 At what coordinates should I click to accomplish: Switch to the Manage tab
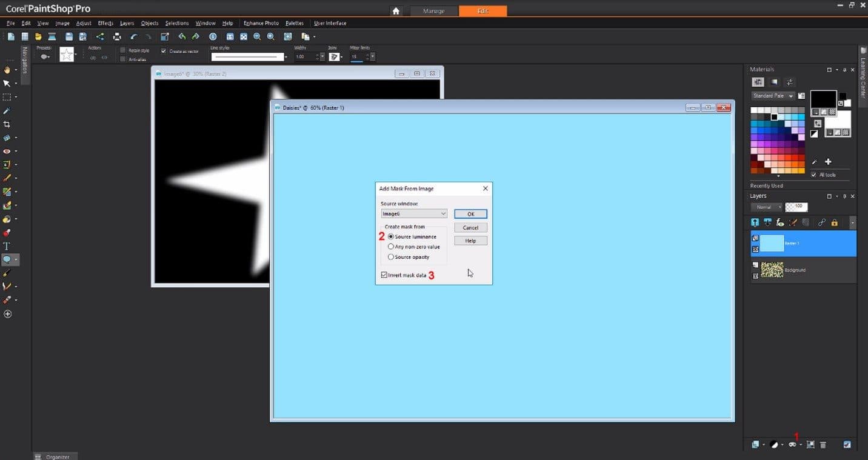click(433, 11)
